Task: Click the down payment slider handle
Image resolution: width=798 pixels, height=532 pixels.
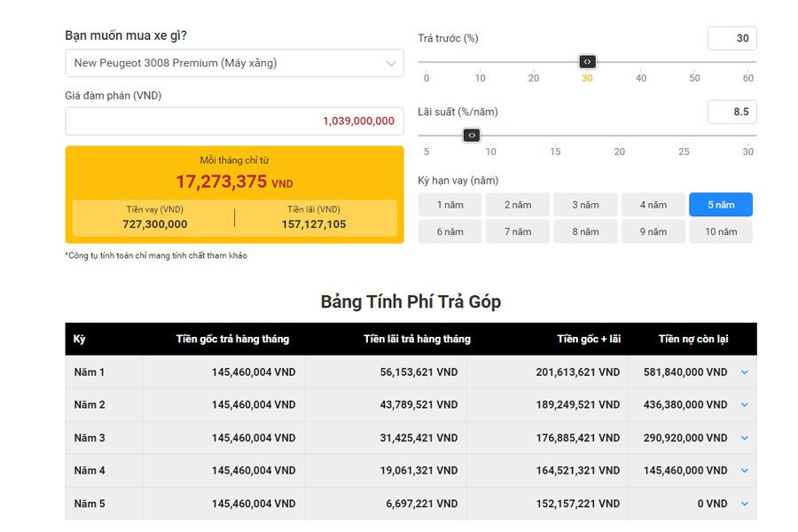Action: pyautogui.click(x=587, y=61)
